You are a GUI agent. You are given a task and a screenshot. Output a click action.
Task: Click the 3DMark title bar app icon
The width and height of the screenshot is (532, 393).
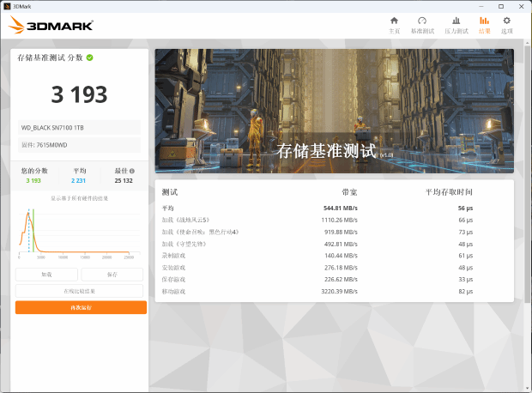coord(7,6)
